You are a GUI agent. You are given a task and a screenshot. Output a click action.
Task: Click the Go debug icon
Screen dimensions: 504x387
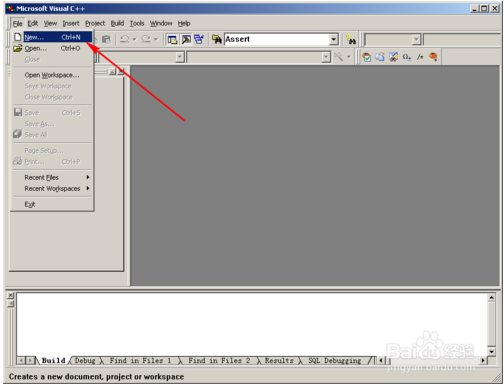click(x=420, y=57)
